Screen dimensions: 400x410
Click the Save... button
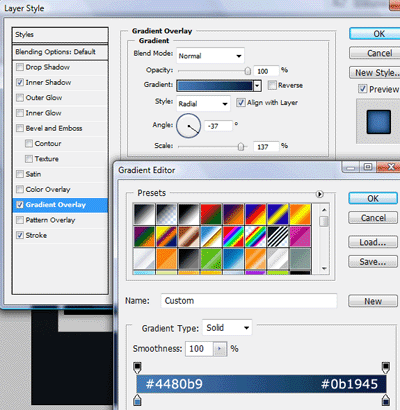[x=373, y=262]
